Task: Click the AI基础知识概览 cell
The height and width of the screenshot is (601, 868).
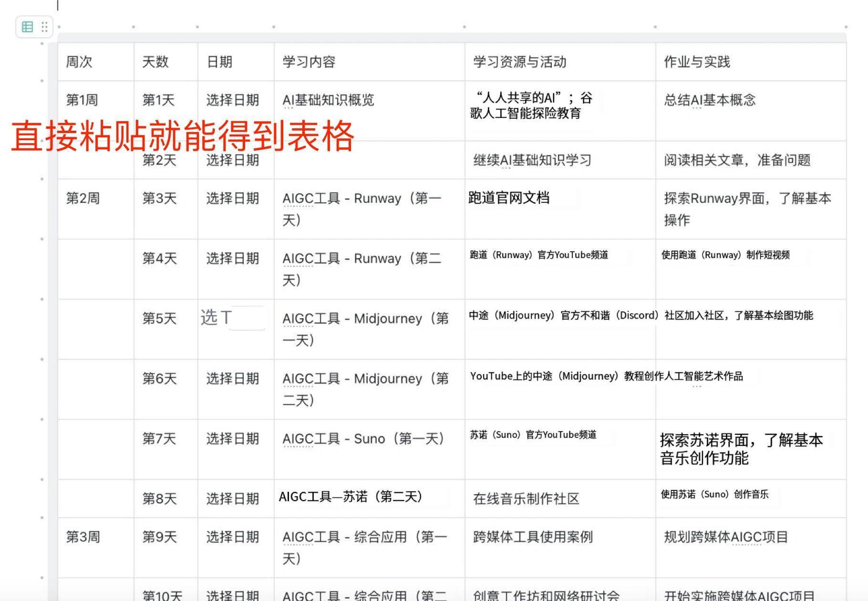Action: pos(370,111)
